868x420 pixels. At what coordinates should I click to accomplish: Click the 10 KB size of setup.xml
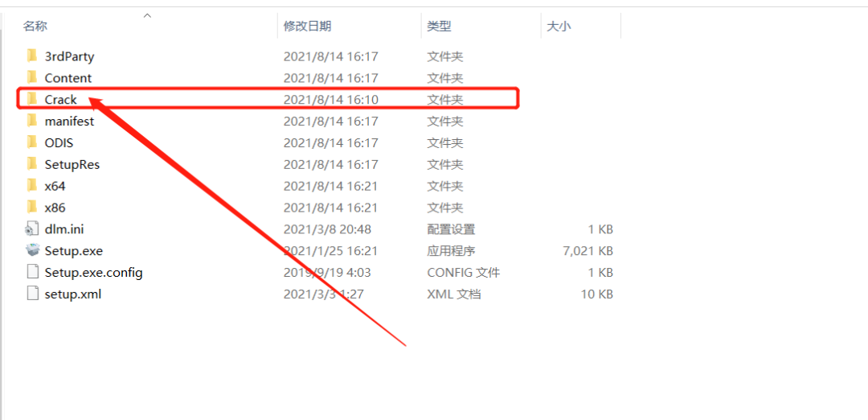click(x=596, y=294)
